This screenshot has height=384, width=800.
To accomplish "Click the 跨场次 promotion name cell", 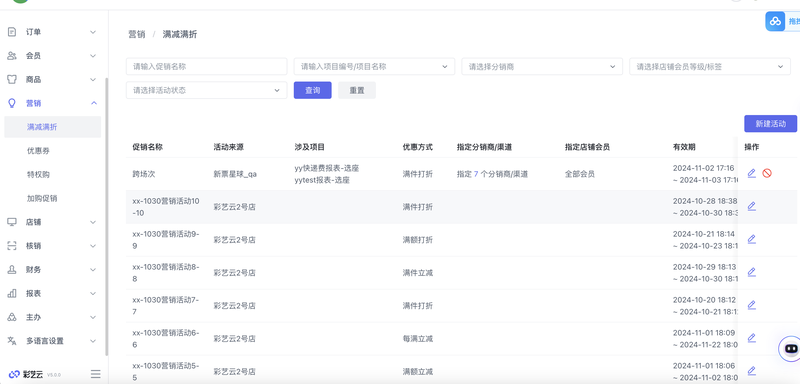I will [144, 174].
